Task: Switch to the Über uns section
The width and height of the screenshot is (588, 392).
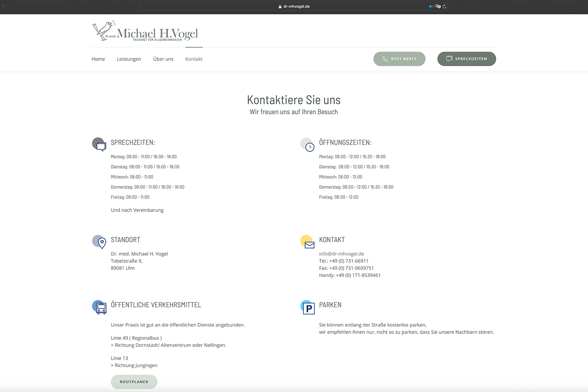Action: pyautogui.click(x=163, y=59)
